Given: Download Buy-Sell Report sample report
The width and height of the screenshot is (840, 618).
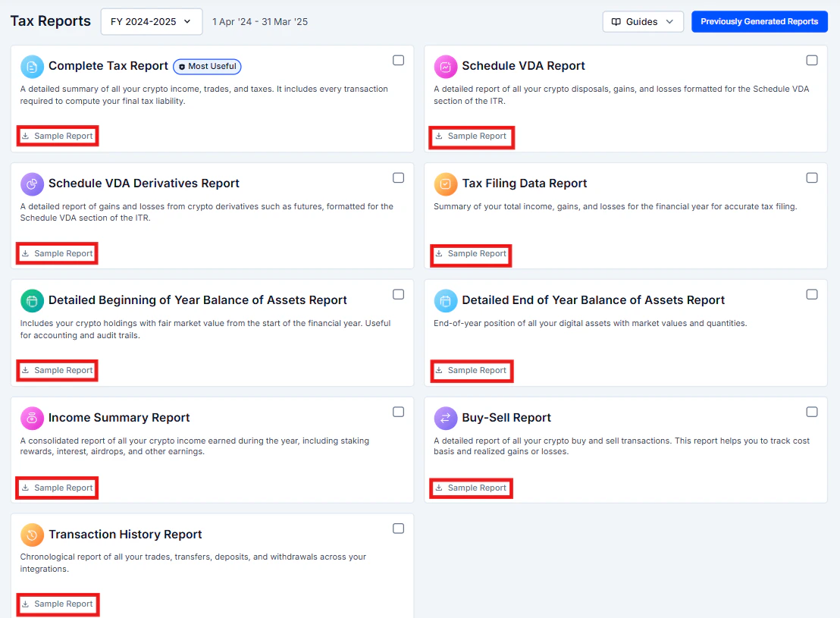Looking at the screenshot, I should 472,488.
